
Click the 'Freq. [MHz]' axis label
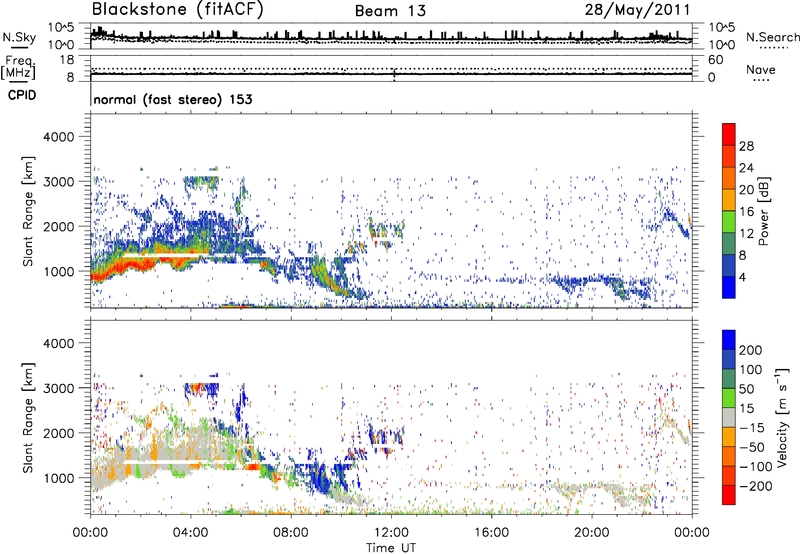[19, 68]
